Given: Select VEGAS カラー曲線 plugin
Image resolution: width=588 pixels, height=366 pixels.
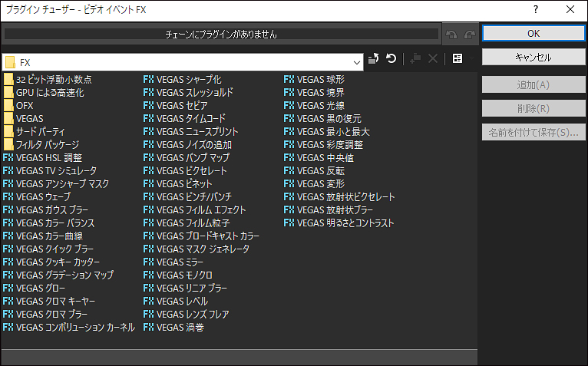Looking at the screenshot, I should (43, 236).
